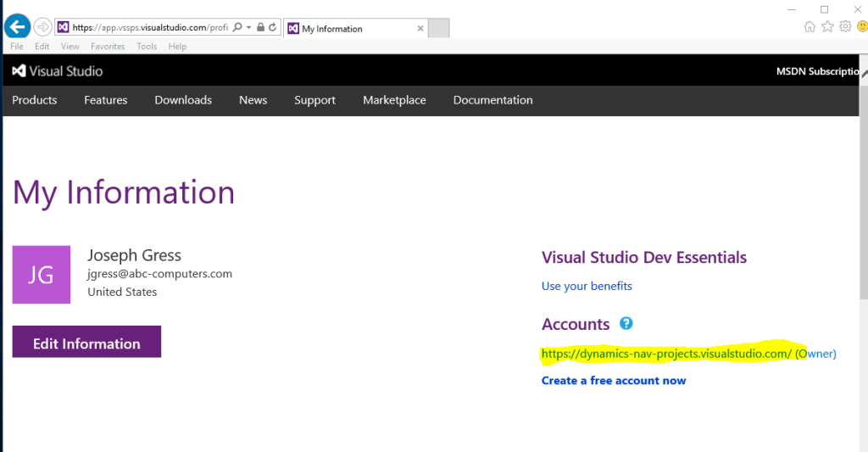Click inside the URL address field
868x452 pixels.
point(149,27)
